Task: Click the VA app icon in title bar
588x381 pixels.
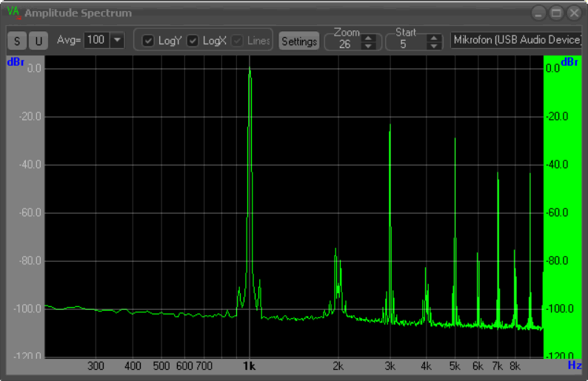Action: tap(13, 13)
